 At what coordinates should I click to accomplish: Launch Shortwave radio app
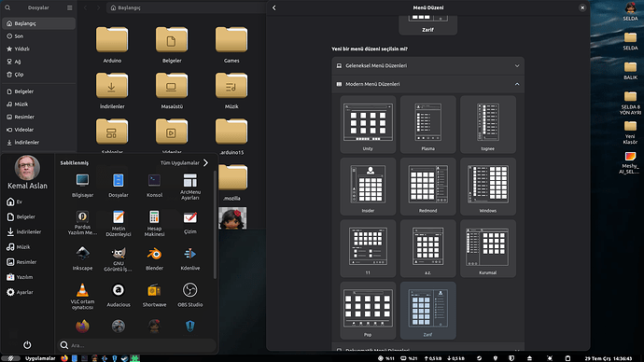pos(154,295)
